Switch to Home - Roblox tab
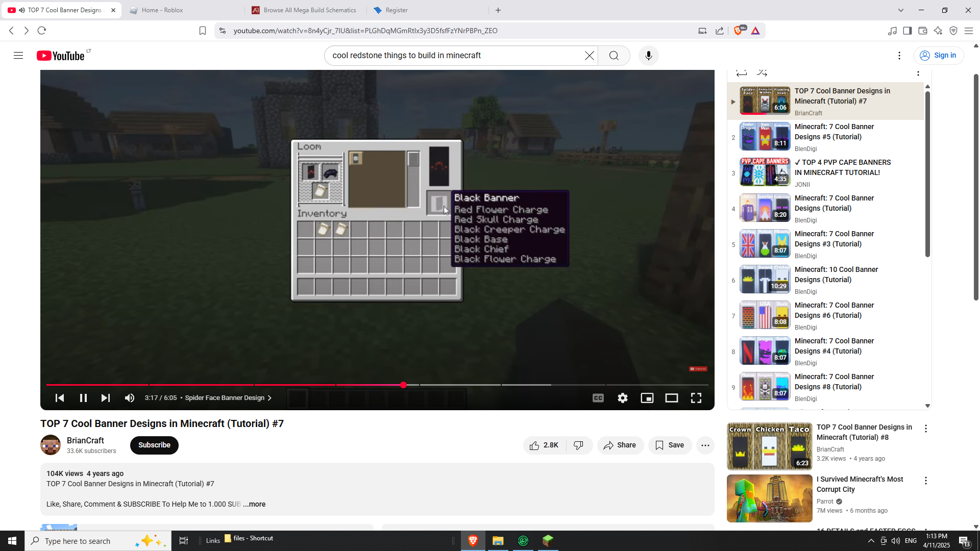 [x=162, y=10]
